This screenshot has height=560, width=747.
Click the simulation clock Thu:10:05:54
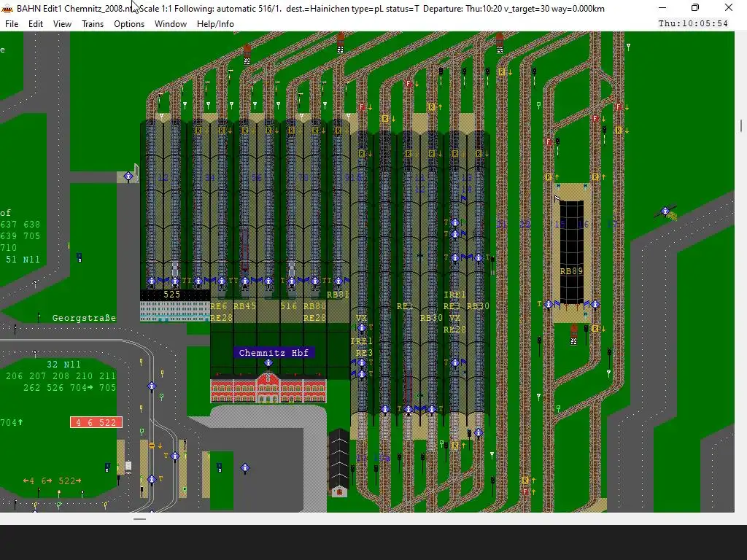tap(693, 23)
